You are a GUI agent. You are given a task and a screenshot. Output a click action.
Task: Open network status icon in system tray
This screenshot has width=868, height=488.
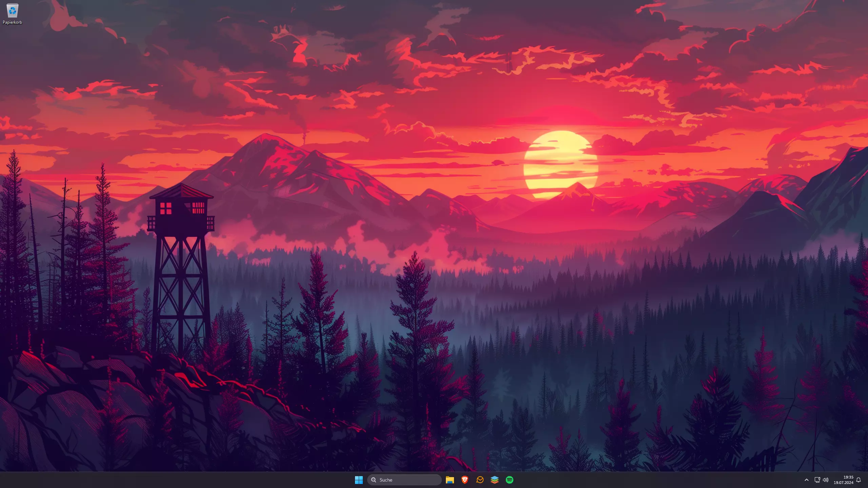(817, 480)
